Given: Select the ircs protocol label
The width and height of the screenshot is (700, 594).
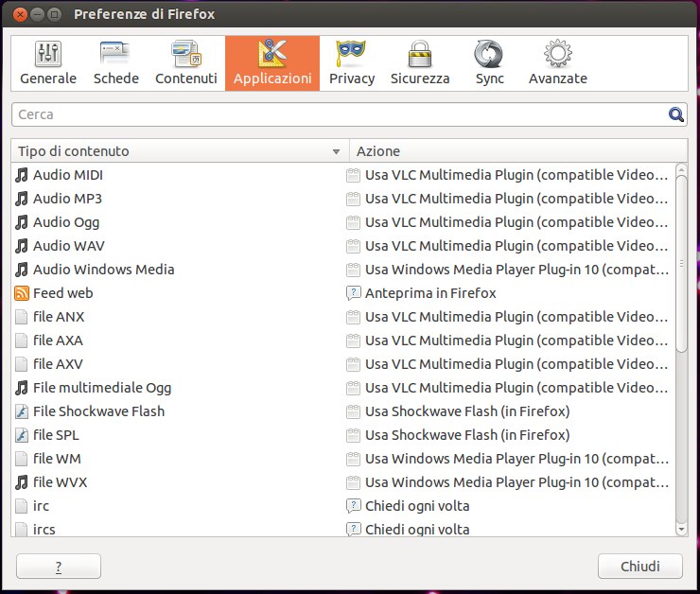Looking at the screenshot, I should click(x=44, y=530).
